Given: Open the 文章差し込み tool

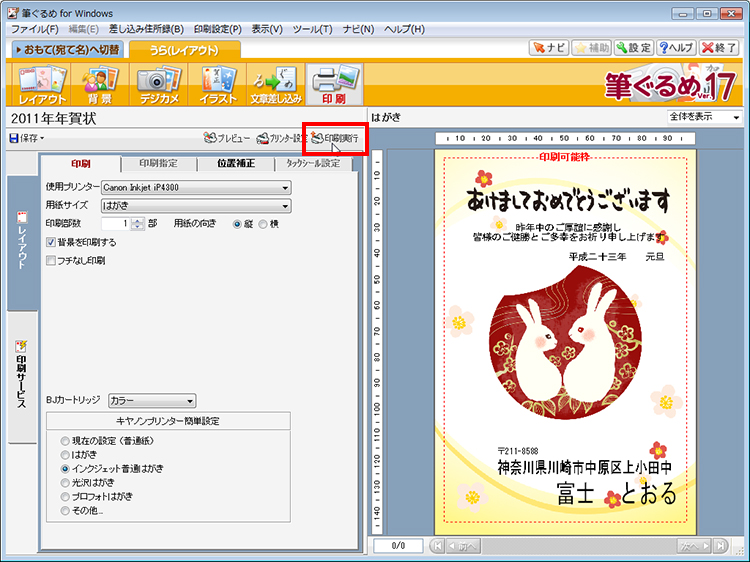Looking at the screenshot, I should 276,85.
